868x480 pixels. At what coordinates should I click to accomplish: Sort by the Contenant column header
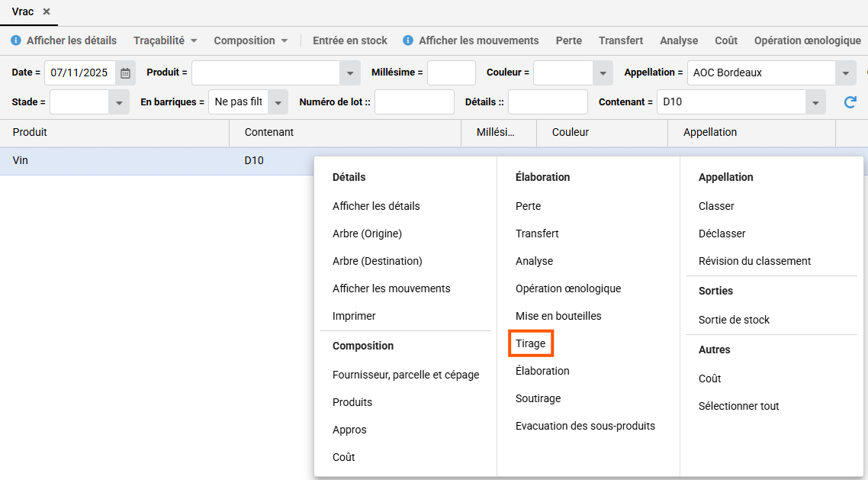pyautogui.click(x=269, y=132)
